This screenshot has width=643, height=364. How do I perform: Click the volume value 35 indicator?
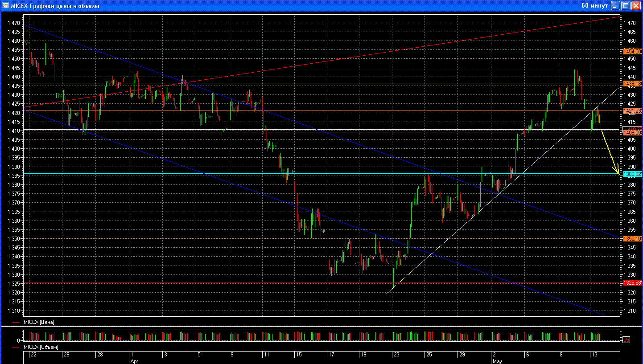[626, 340]
